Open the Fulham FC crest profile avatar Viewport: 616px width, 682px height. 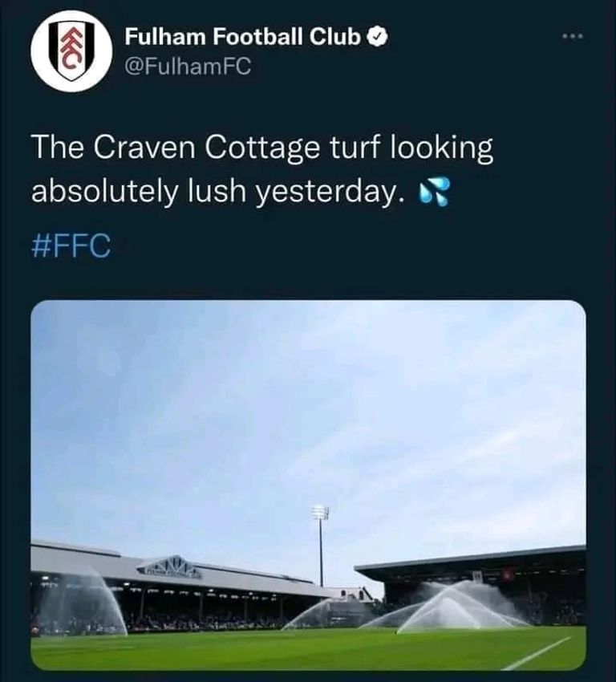(71, 51)
